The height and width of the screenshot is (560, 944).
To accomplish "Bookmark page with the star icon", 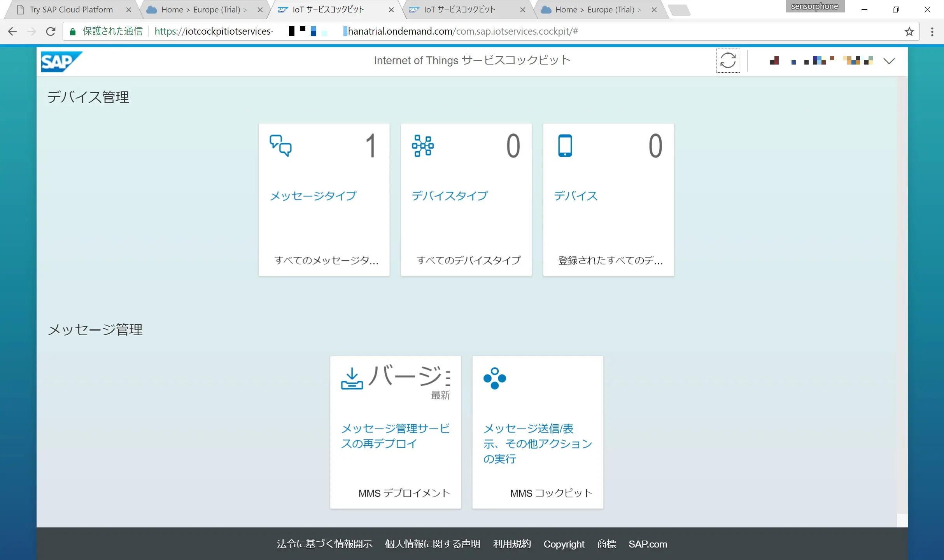I will coord(909,31).
